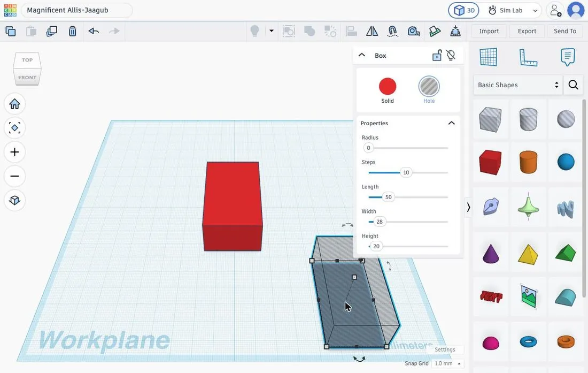
Task: Go to home view
Action: pyautogui.click(x=14, y=104)
